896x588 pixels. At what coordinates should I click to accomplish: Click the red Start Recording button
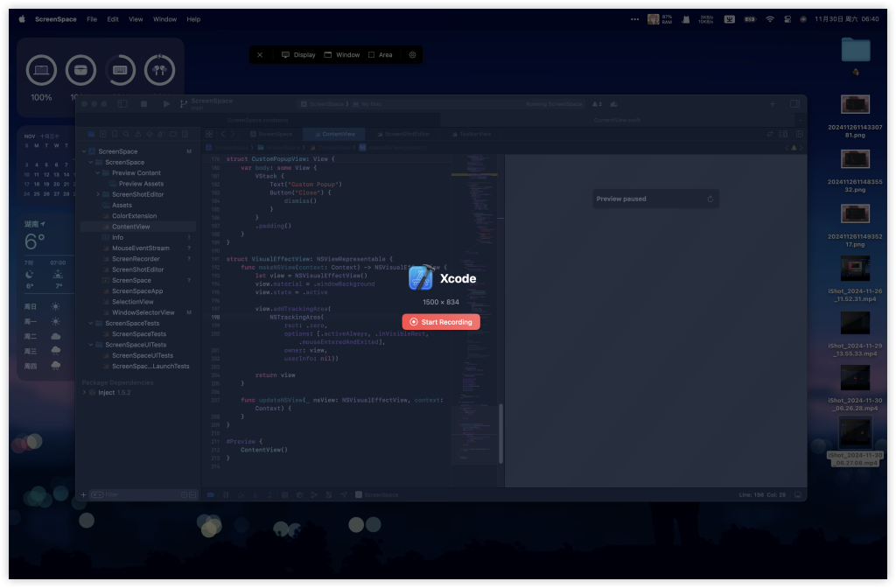(441, 322)
